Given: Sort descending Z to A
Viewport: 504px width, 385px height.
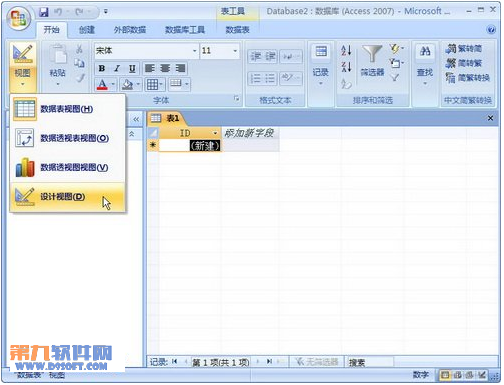Looking at the screenshot, I should (x=346, y=67).
